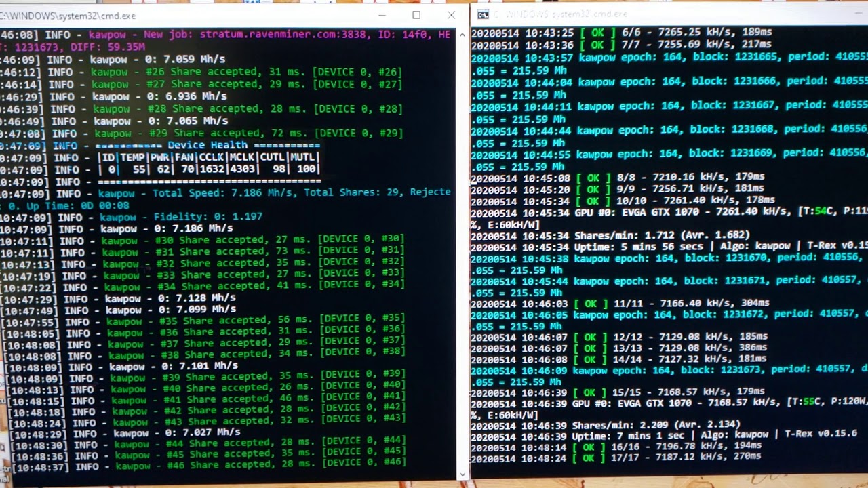Click '#31 Share accepted, 73 ms.' line
The height and width of the screenshot is (488, 868).
pos(202,251)
